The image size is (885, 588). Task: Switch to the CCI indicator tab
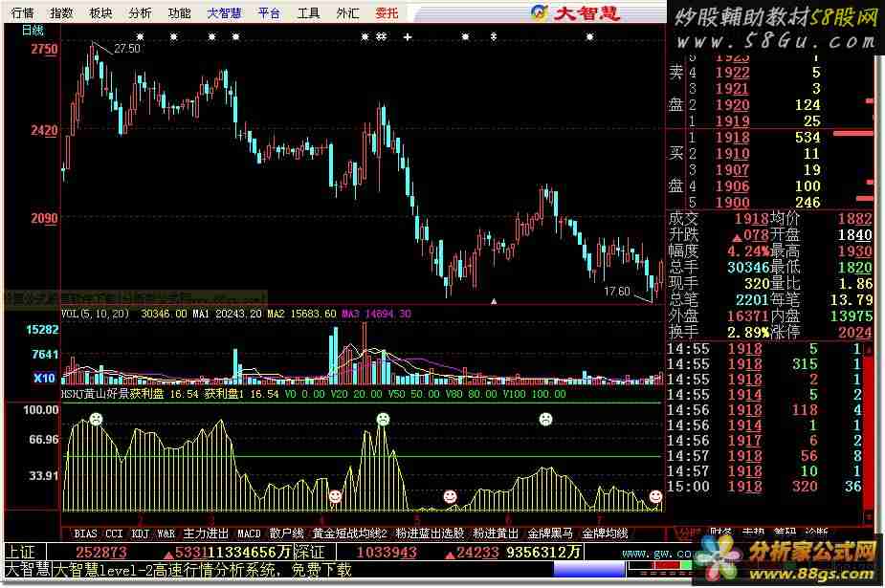[114, 534]
